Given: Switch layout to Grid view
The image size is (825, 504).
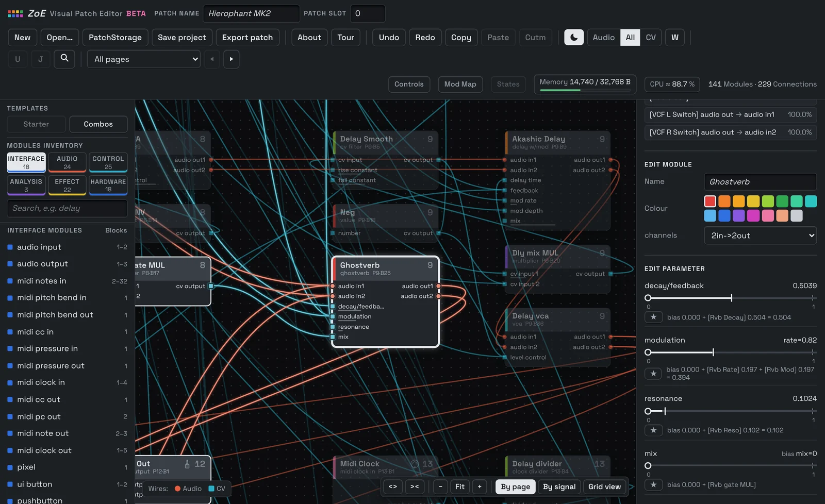Looking at the screenshot, I should [x=604, y=486].
